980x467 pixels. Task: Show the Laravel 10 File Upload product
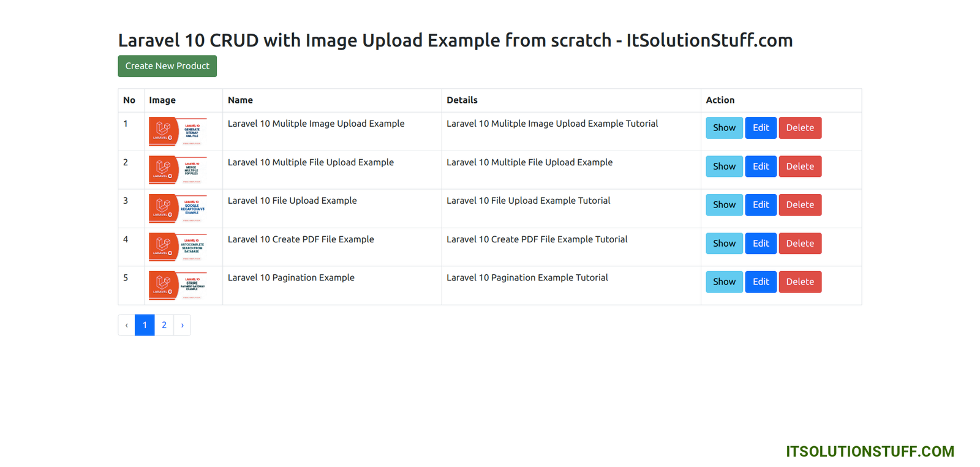coord(724,205)
